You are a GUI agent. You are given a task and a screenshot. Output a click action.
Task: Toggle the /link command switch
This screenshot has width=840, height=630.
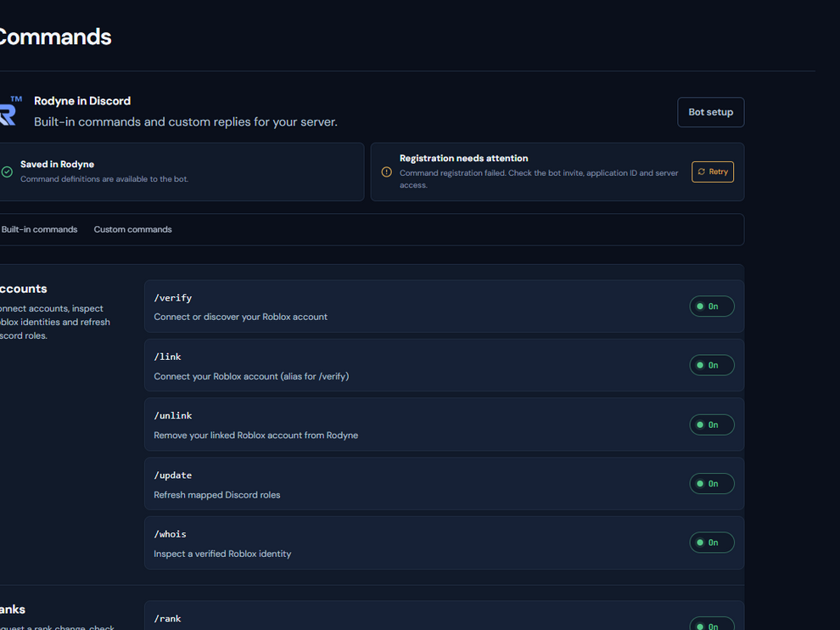coord(711,365)
